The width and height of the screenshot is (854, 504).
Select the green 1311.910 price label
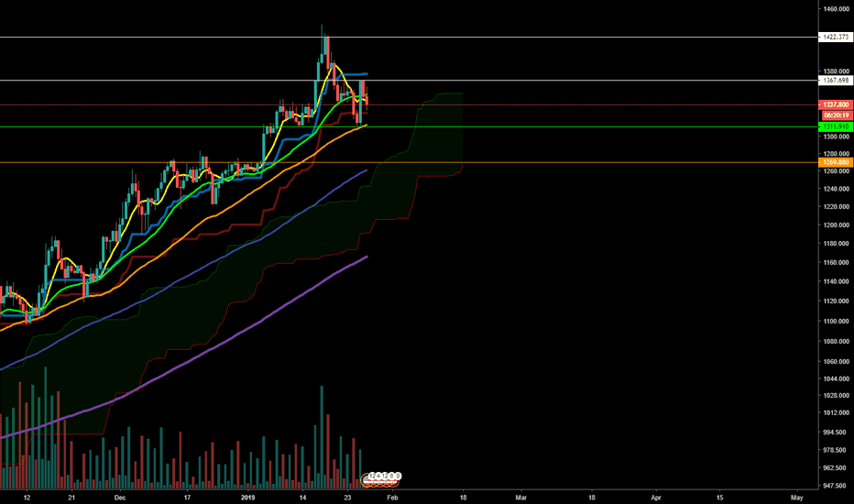pos(836,126)
